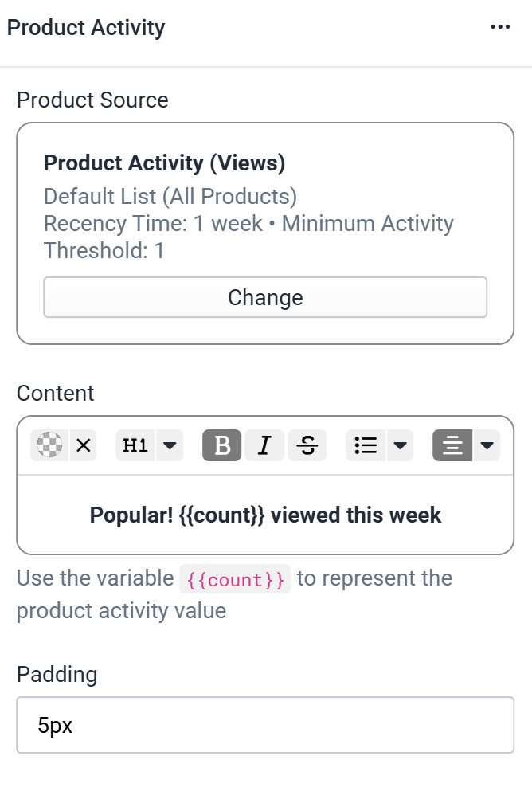Select the H1 heading format

pyautogui.click(x=135, y=445)
